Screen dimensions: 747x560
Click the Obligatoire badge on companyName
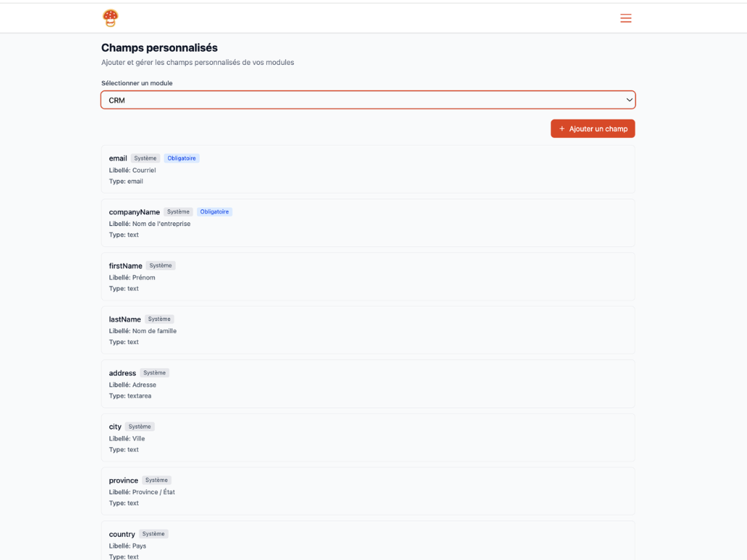tap(214, 211)
